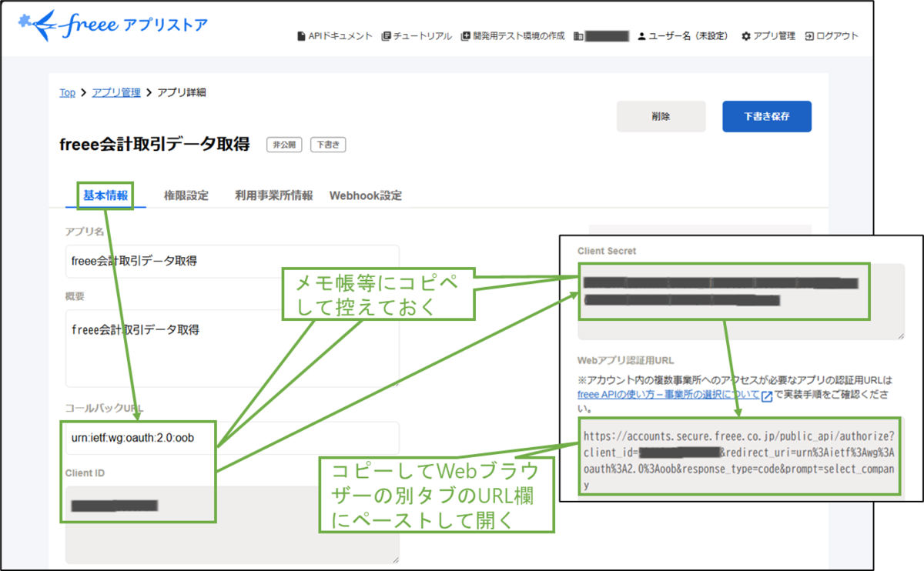Click the ログアウト link
924x571 pixels.
[837, 36]
